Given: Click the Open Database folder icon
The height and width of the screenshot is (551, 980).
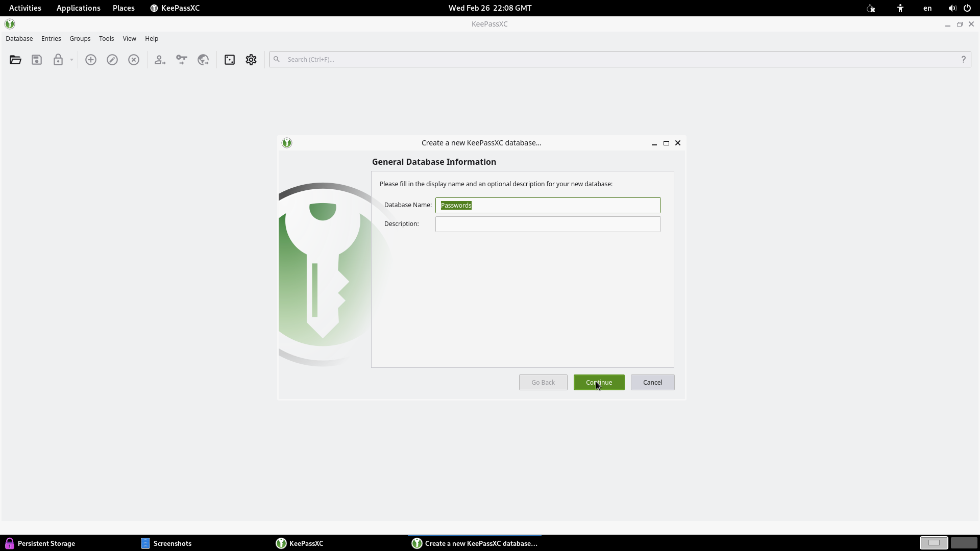Looking at the screenshot, I should pos(15,60).
